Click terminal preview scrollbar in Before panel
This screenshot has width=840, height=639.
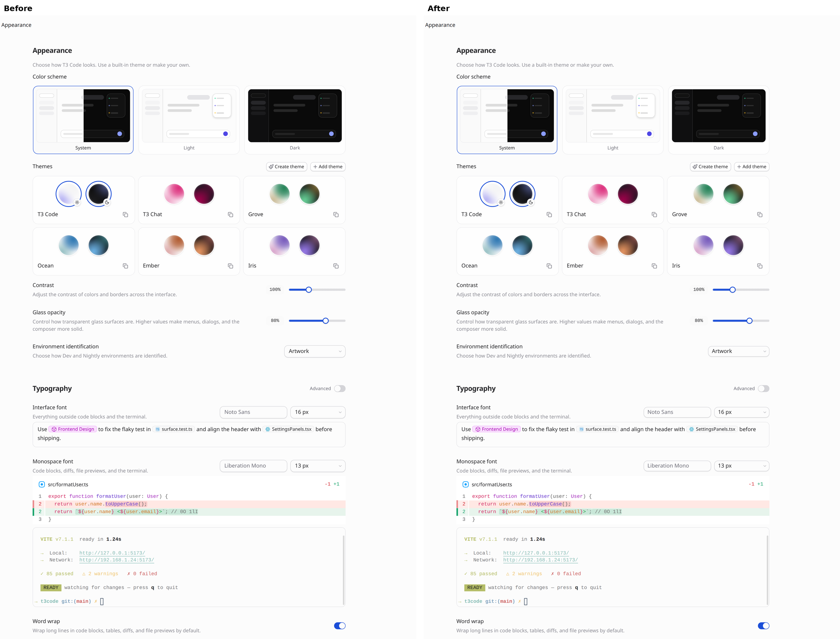pyautogui.click(x=343, y=570)
